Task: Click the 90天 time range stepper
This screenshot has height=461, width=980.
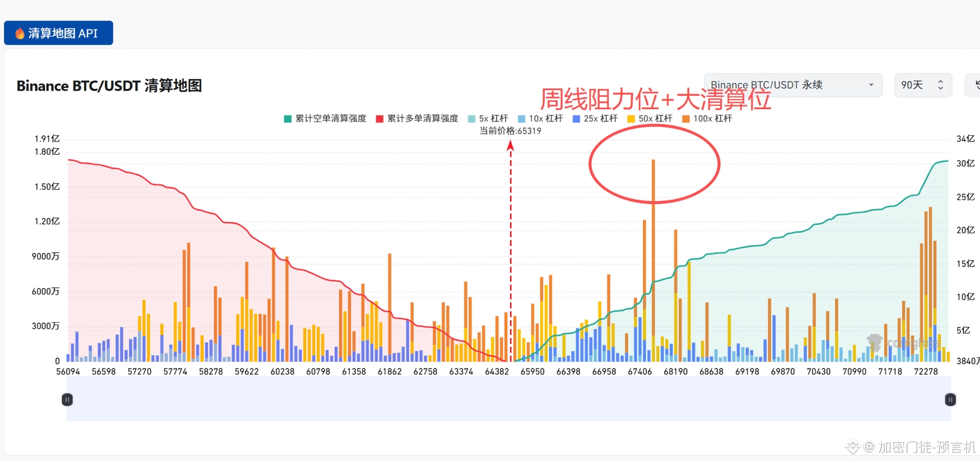Action: (x=923, y=85)
